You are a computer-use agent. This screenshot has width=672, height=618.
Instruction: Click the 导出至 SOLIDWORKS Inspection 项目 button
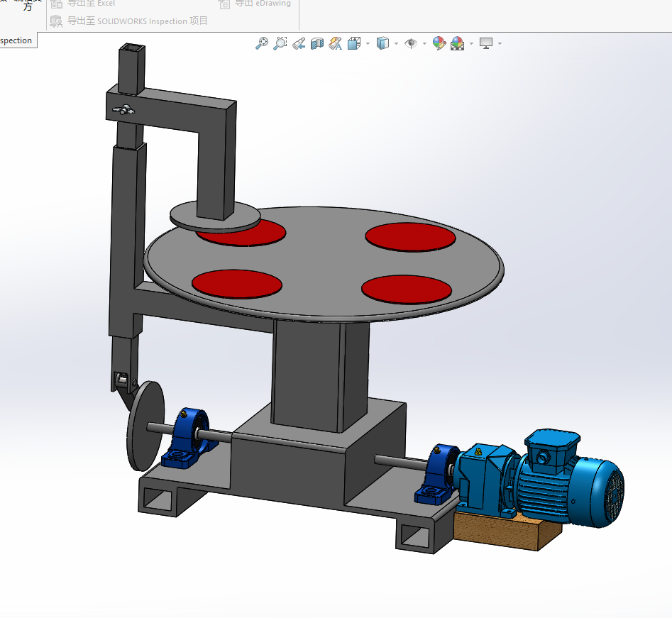128,21
